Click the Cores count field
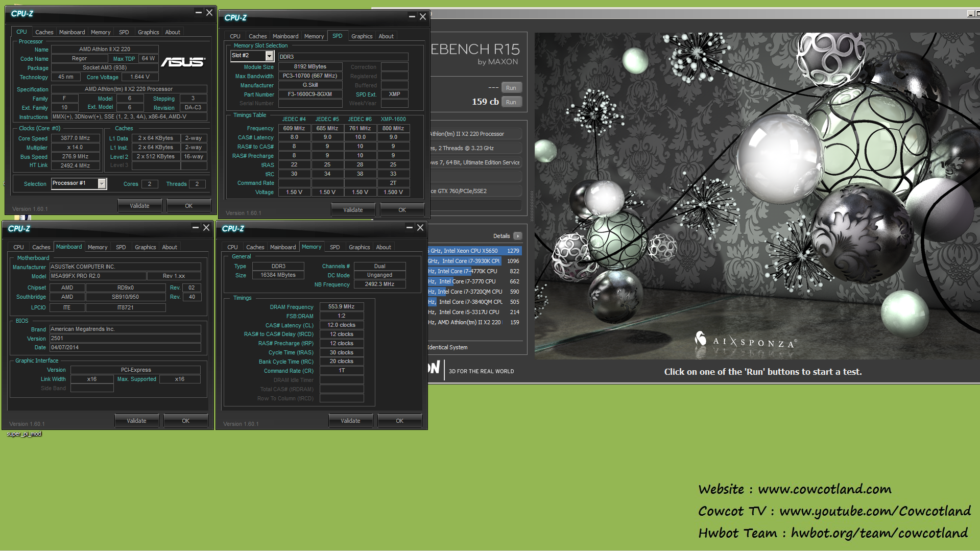Image resolution: width=980 pixels, height=551 pixels. click(x=150, y=184)
